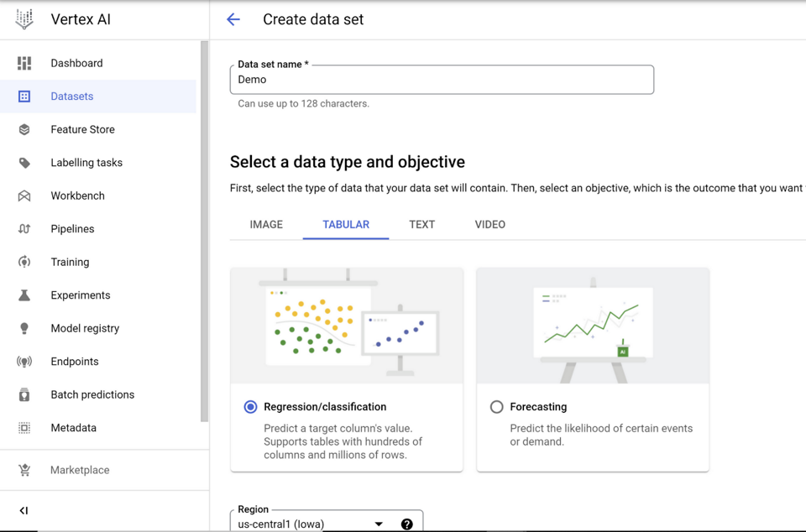806x532 pixels.
Task: Open Batch predictions
Action: pyautogui.click(x=92, y=394)
